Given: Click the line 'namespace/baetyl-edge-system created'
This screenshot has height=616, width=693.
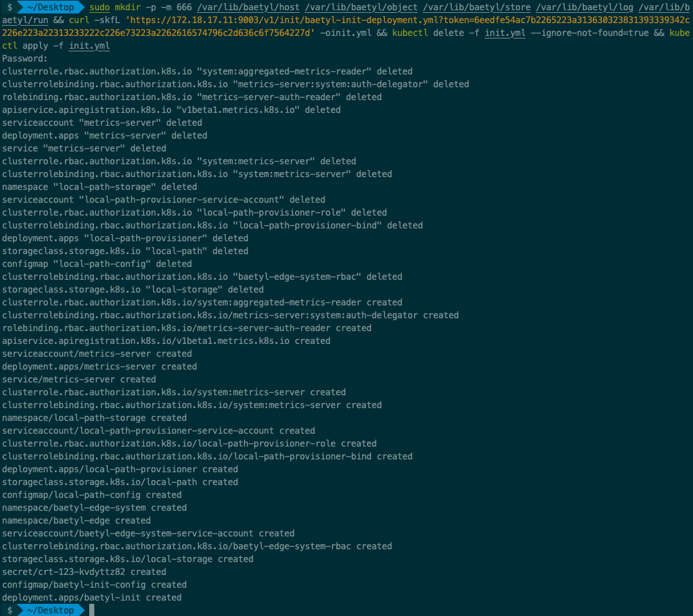Looking at the screenshot, I should click(x=94, y=508).
